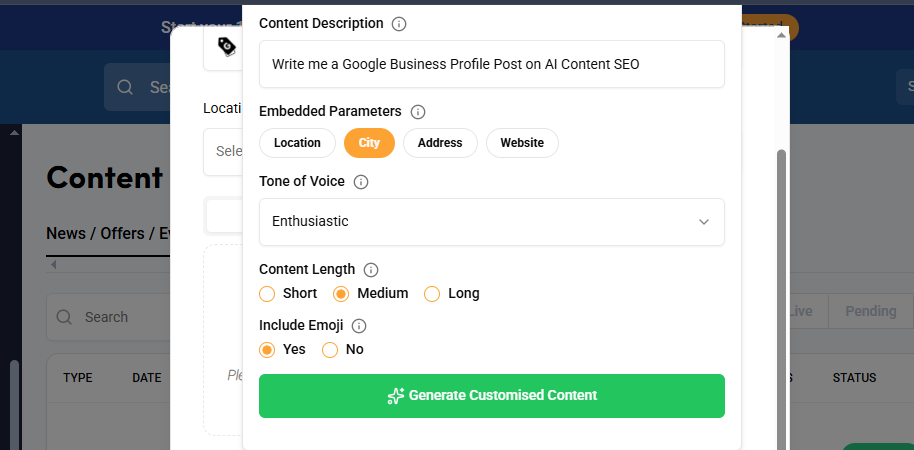Select Medium content length option
The width and height of the screenshot is (914, 450).
click(341, 294)
